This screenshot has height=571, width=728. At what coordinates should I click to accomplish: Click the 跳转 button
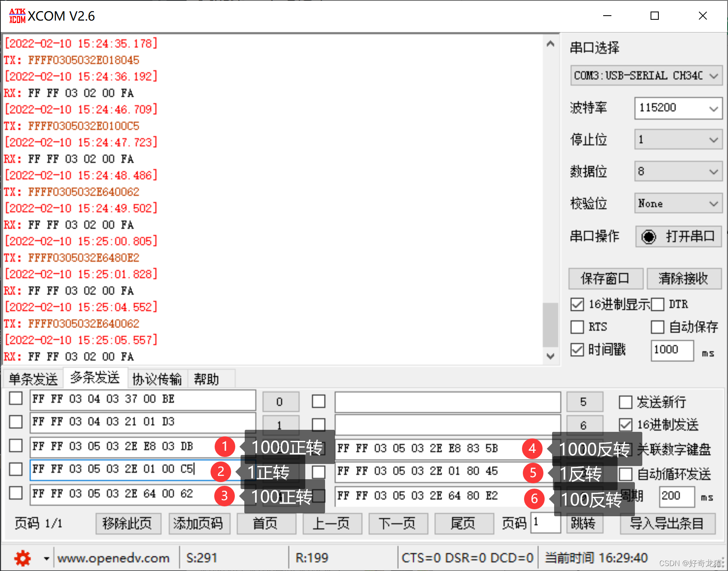pos(585,524)
